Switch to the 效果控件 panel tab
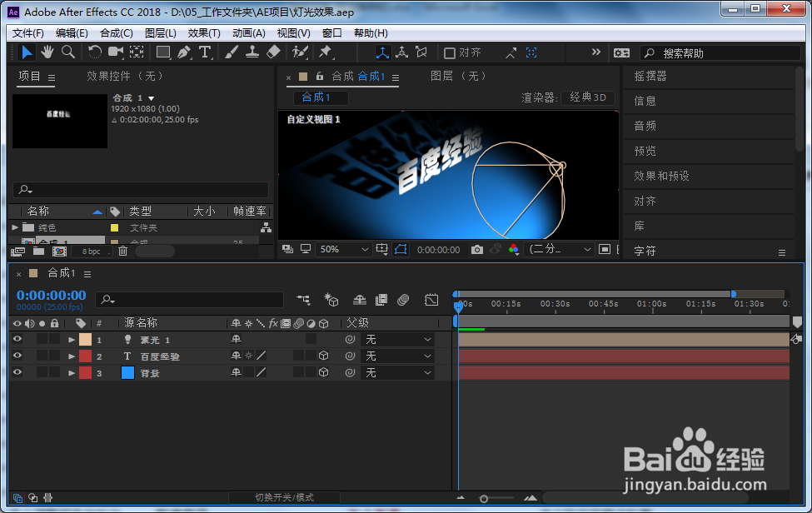The image size is (812, 513). tap(125, 76)
